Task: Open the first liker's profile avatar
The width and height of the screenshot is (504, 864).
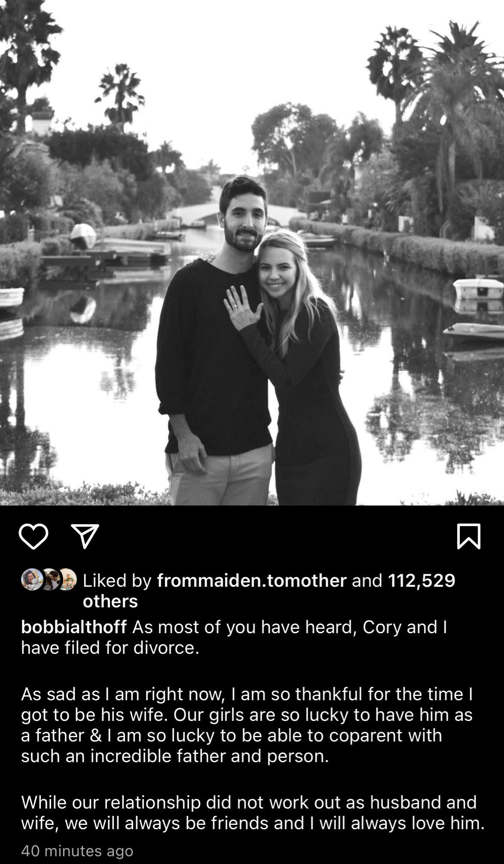Action: pos(32,579)
